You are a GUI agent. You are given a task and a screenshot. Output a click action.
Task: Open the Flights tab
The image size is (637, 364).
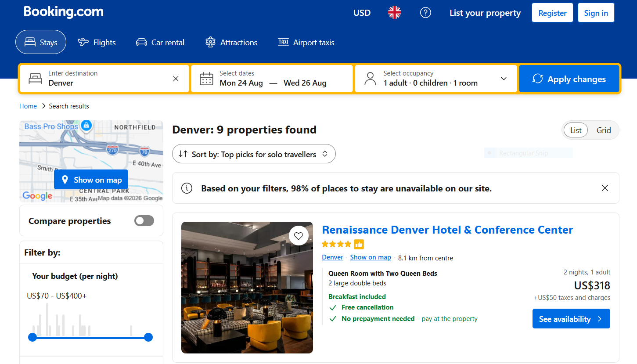[x=97, y=42]
